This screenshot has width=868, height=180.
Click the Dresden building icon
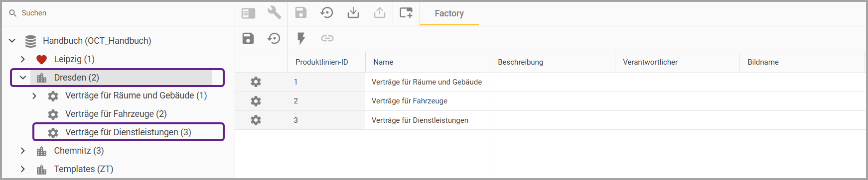coord(42,78)
